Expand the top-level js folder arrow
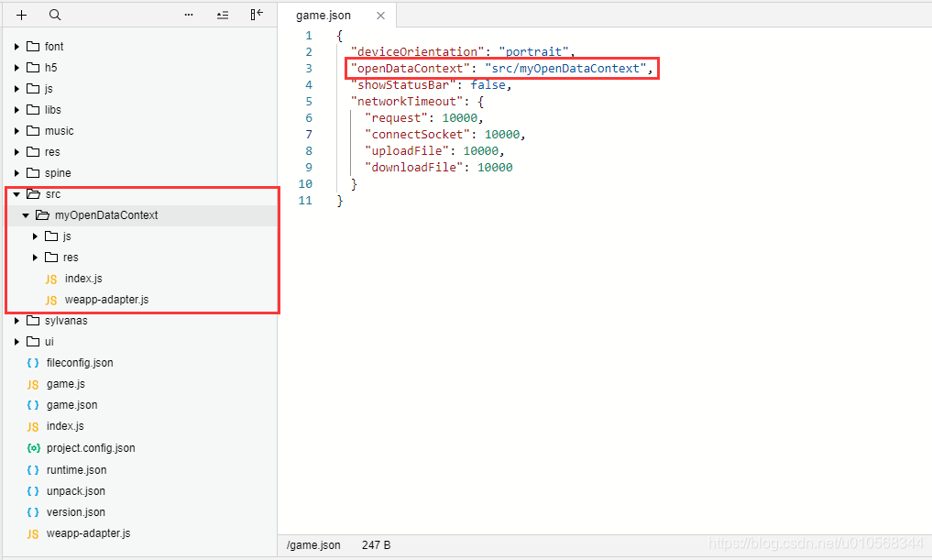 16,89
